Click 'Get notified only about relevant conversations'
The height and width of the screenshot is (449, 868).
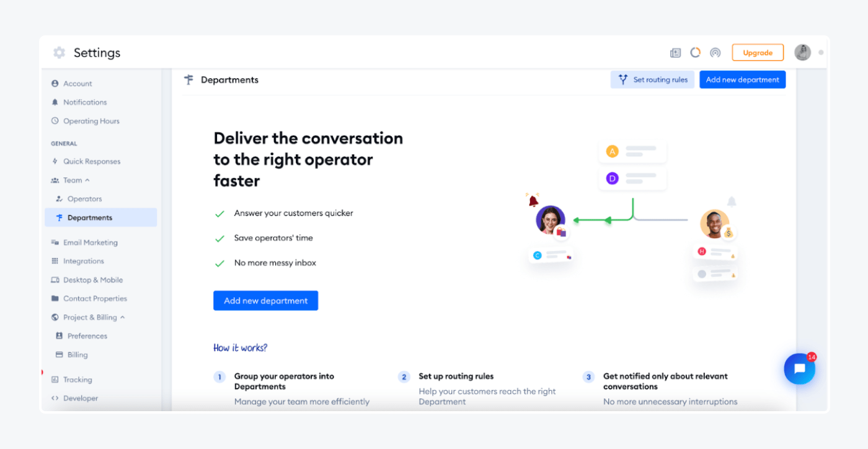point(665,381)
